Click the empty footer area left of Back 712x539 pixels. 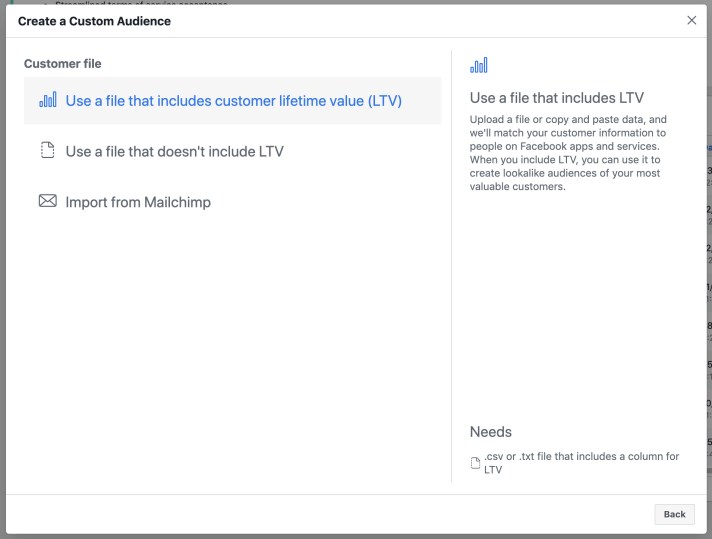(x=330, y=514)
